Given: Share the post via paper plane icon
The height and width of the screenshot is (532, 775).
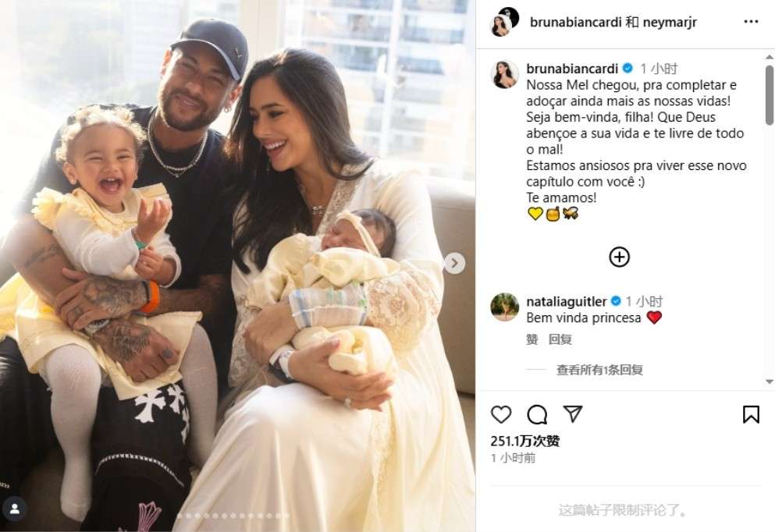Looking at the screenshot, I should (573, 414).
